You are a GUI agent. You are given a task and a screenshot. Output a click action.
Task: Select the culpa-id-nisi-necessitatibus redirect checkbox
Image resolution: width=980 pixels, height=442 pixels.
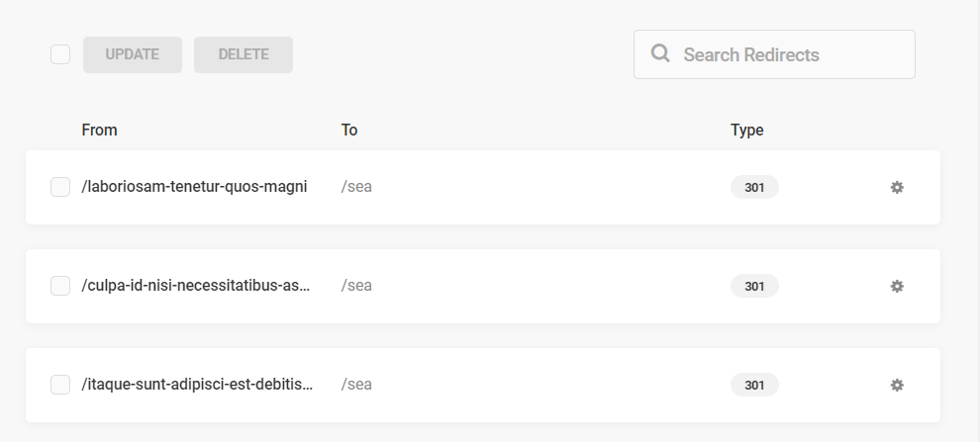[x=60, y=286]
